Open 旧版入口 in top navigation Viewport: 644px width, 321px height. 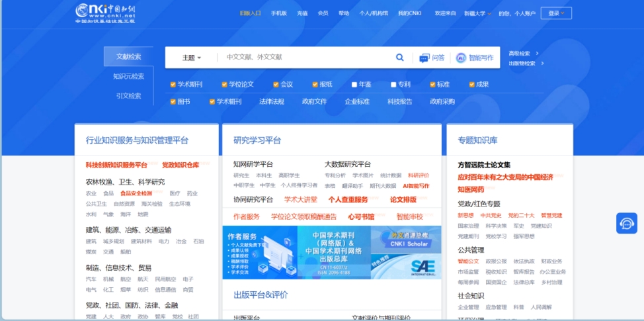[x=250, y=13]
